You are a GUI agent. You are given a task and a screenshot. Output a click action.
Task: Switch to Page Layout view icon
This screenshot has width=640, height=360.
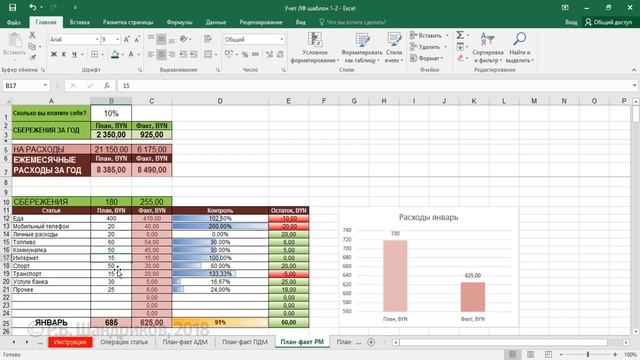[x=531, y=354]
